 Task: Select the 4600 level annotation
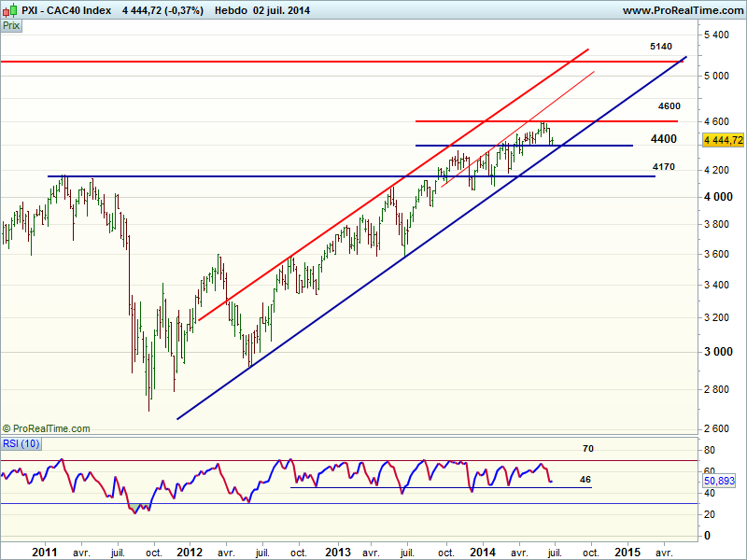pyautogui.click(x=668, y=106)
